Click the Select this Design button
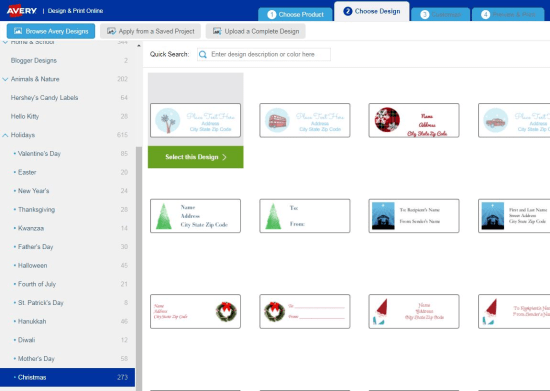Viewport: 550px width, 391px height. [x=196, y=157]
